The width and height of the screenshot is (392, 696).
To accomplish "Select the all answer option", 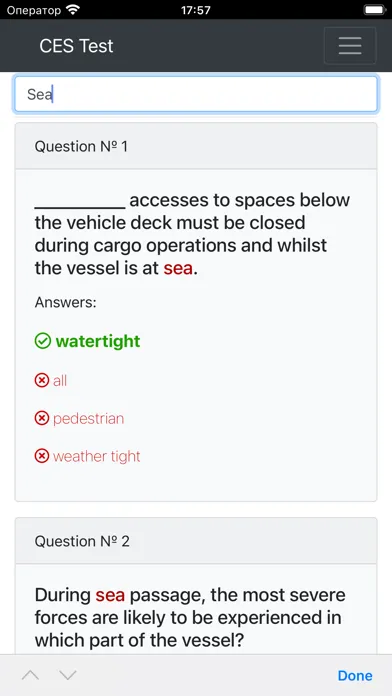I will [x=60, y=381].
